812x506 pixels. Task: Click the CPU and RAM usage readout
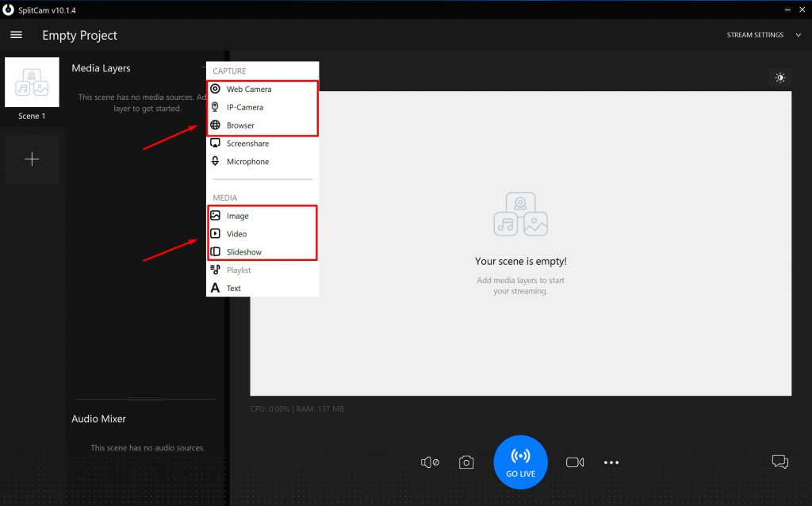[x=297, y=409]
